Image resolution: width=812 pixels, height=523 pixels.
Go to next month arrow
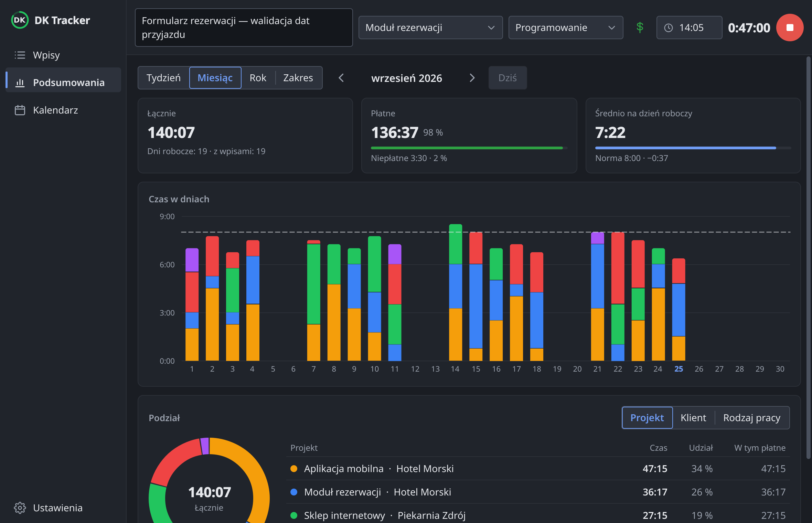click(472, 78)
